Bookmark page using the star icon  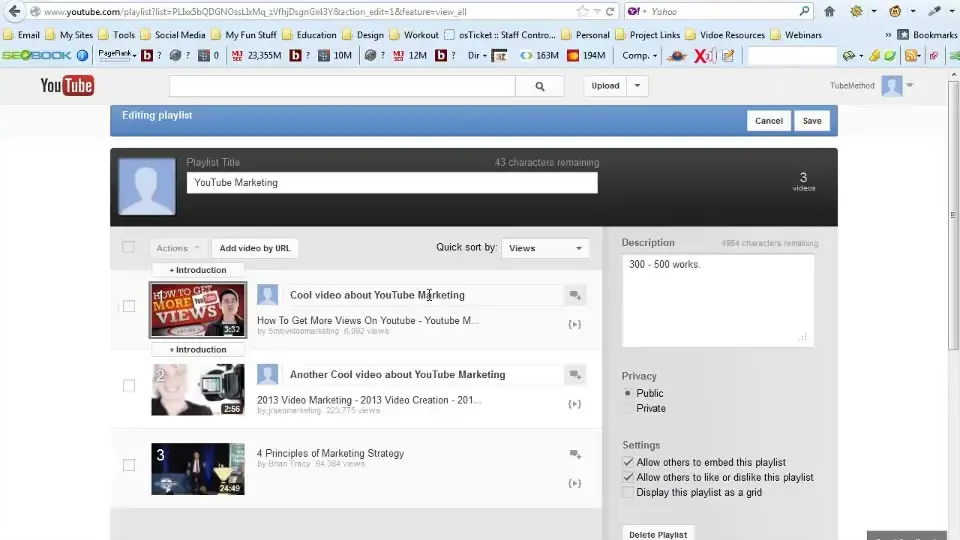point(582,11)
